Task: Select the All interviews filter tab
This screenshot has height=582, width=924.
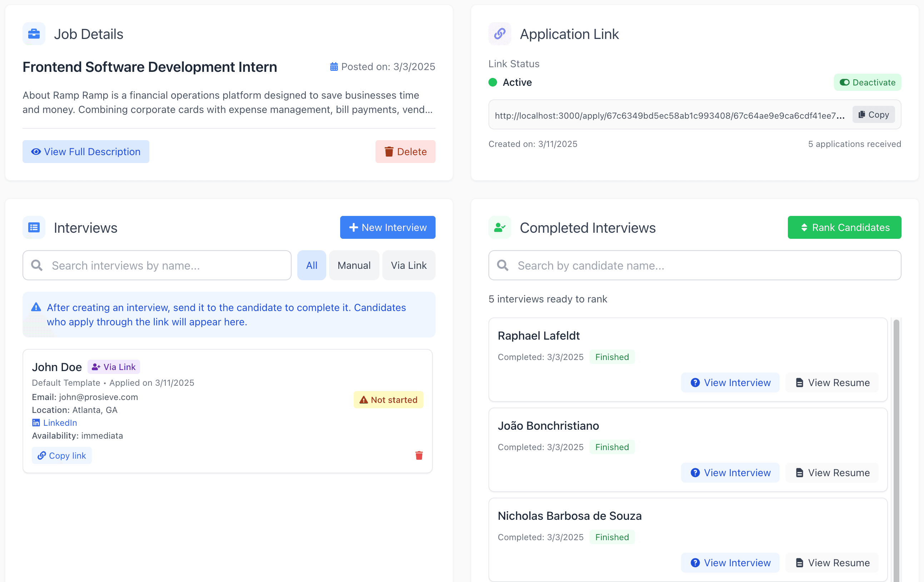Action: tap(311, 265)
